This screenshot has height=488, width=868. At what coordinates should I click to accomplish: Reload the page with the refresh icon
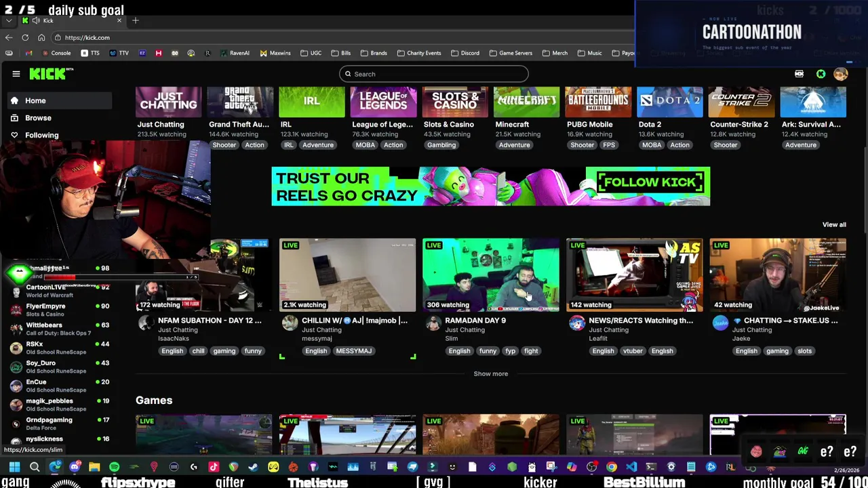25,38
